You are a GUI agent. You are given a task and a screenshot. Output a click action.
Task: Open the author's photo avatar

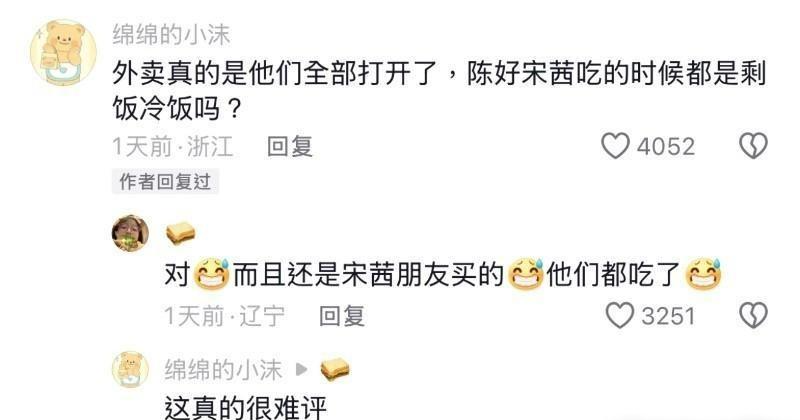pyautogui.click(x=131, y=233)
